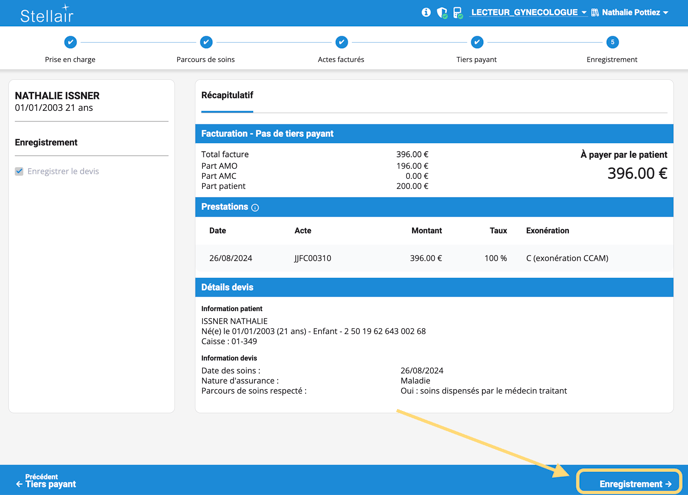Click step 5 Enregistrement circle

tap(612, 42)
